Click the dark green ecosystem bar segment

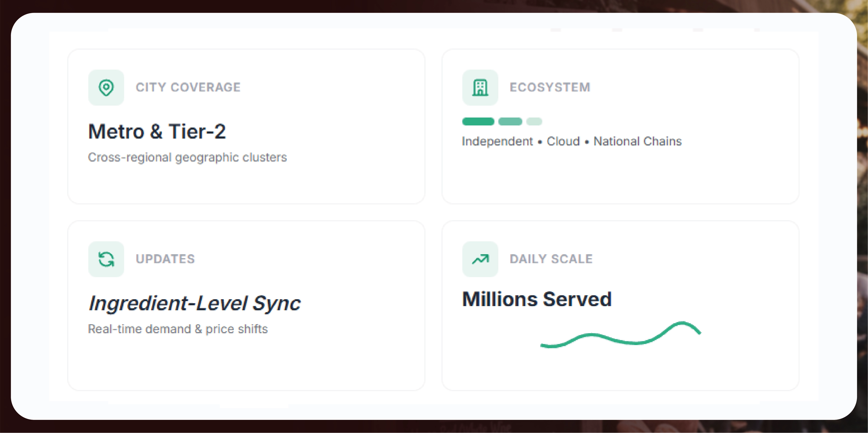[x=478, y=121]
